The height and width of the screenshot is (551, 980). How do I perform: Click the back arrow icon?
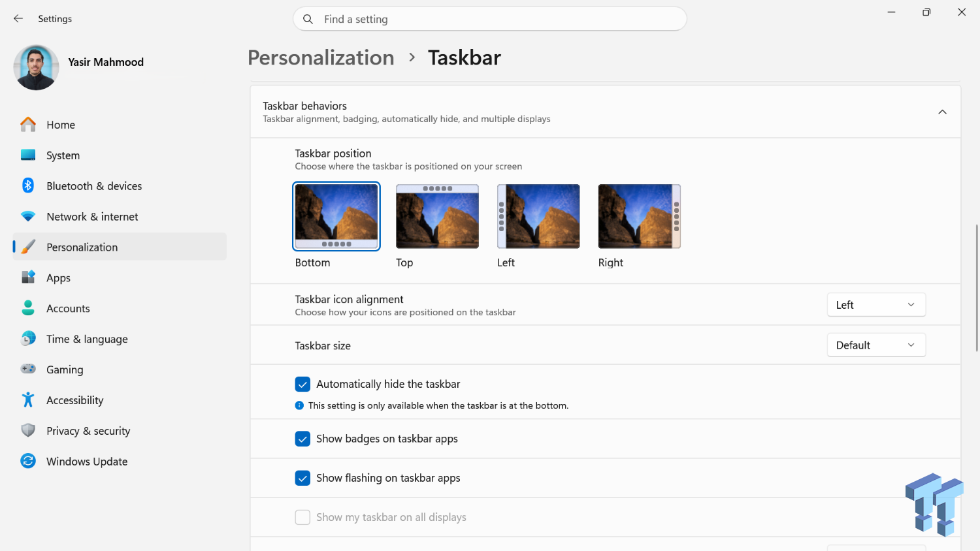[x=18, y=19]
